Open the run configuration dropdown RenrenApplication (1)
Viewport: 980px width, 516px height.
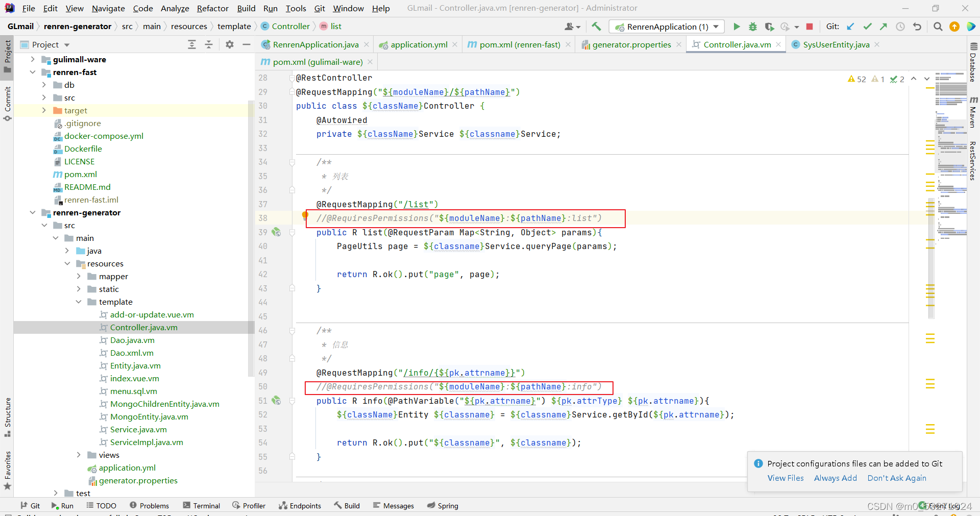[x=667, y=27]
